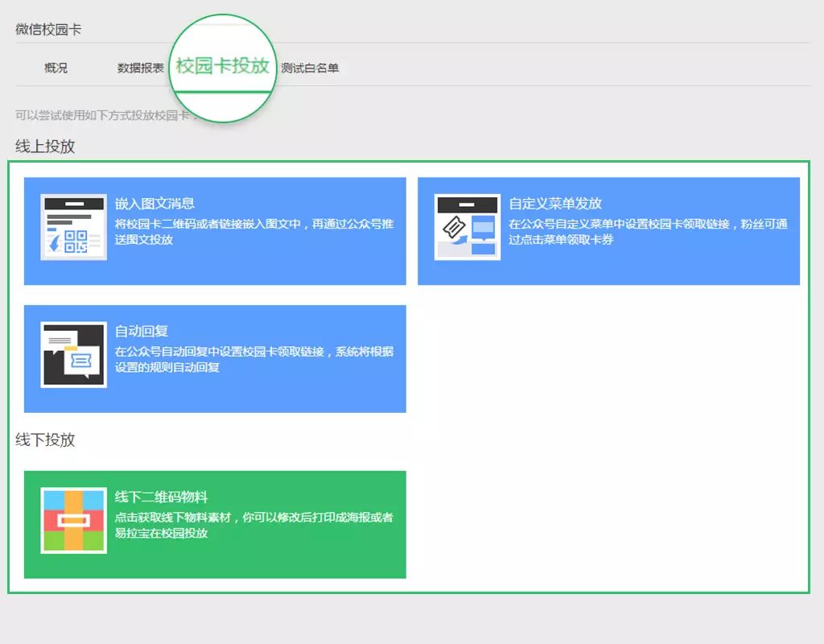The height and width of the screenshot is (644, 824).
Task: Click the 自动回复 chat bubble icon
Action: coord(73,355)
